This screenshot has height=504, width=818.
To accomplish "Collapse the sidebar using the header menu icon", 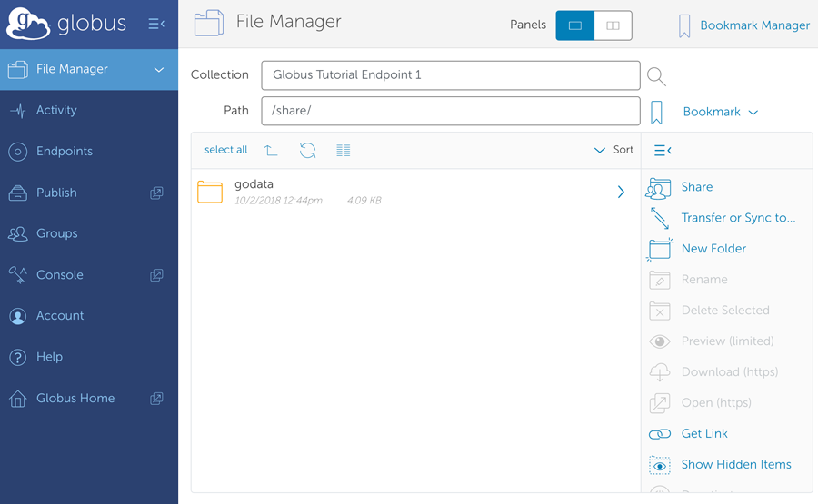I will (156, 24).
